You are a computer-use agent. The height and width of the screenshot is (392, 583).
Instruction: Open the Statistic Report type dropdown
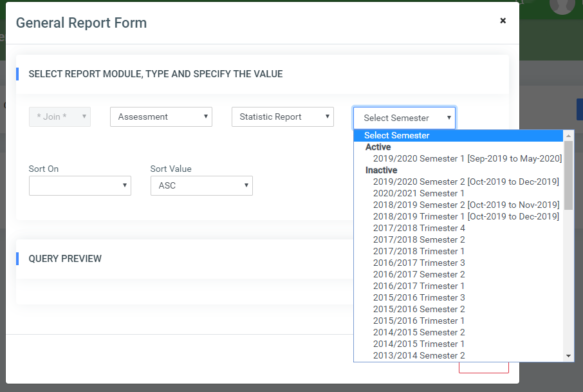click(x=282, y=117)
